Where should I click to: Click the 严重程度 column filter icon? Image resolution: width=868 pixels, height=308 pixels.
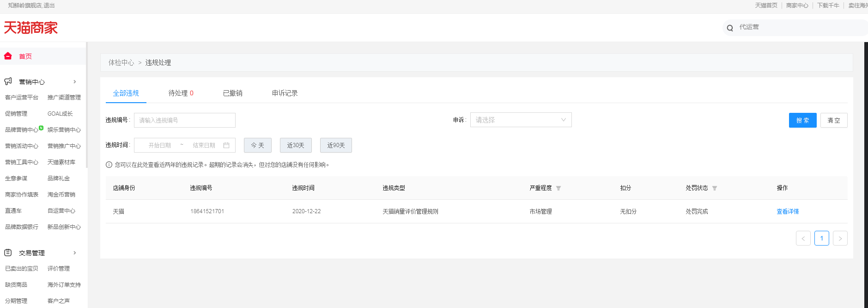tap(558, 188)
